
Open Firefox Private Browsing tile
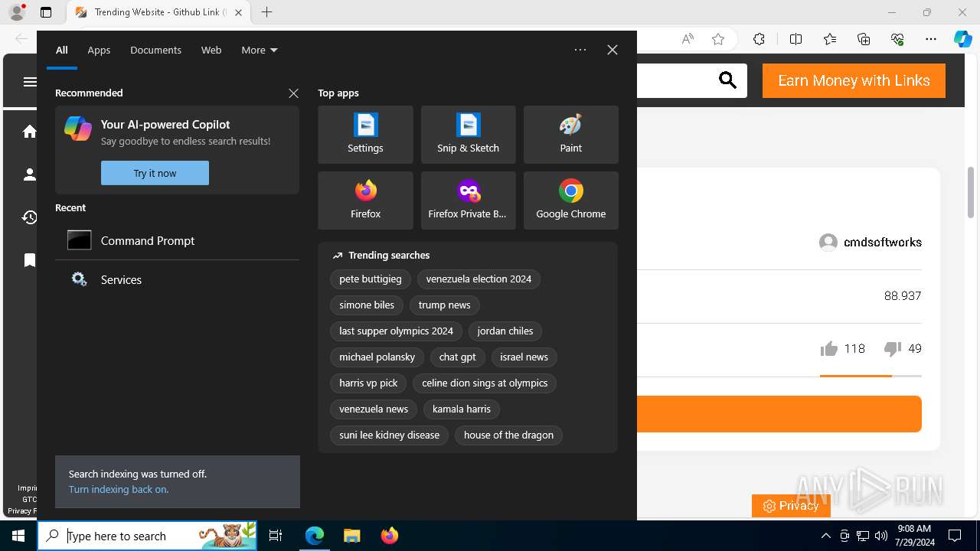468,201
